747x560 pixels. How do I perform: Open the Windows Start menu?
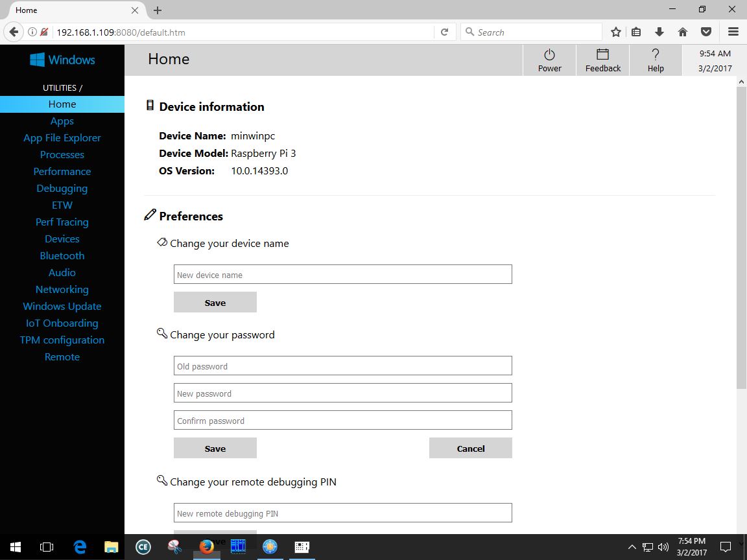[16, 546]
